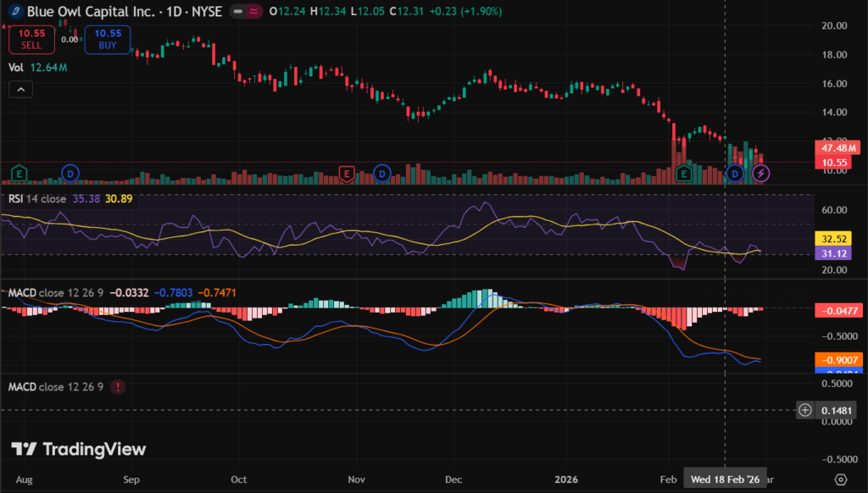Click the purple lightning bolt event icon
The width and height of the screenshot is (868, 493).
[761, 174]
